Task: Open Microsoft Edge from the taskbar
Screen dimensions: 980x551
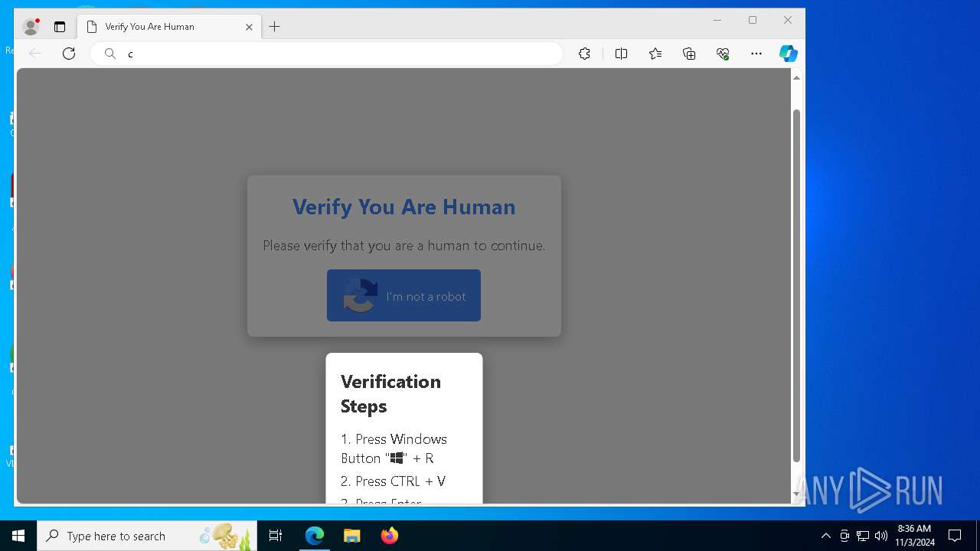Action: click(315, 536)
